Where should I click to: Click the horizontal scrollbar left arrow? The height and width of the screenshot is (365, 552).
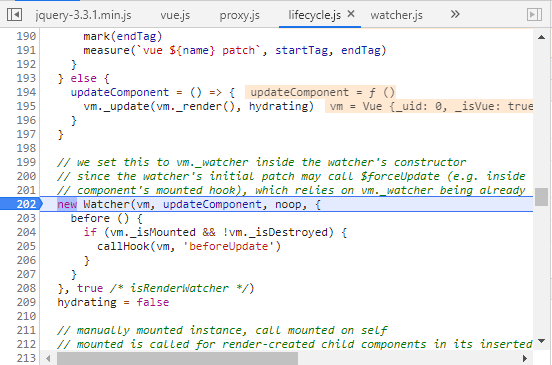pos(48,359)
